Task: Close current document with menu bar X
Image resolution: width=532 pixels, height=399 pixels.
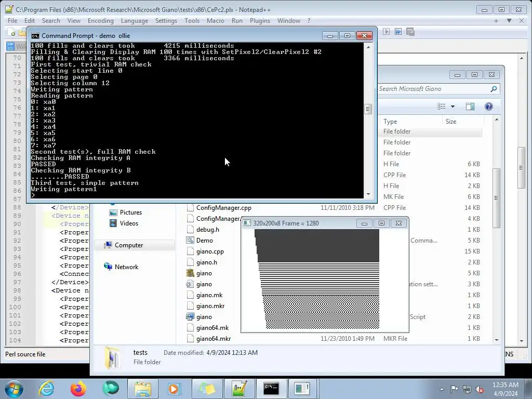Action: point(522,21)
